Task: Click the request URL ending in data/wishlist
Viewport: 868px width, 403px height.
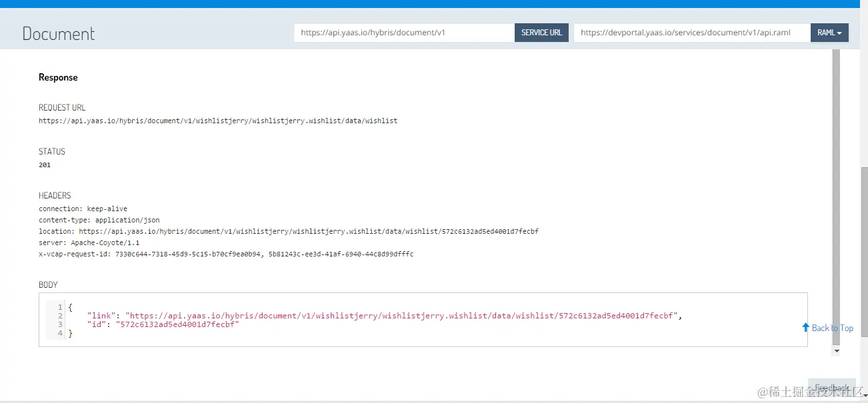Action: [x=218, y=121]
